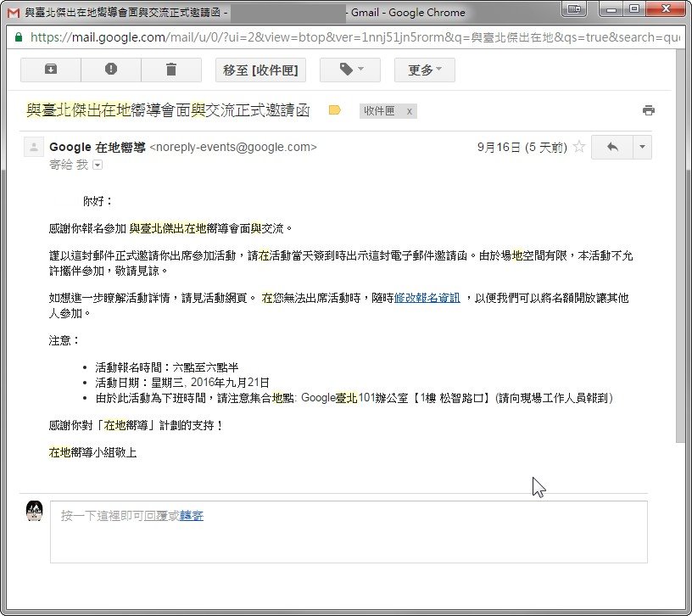692x616 pixels.
Task: Report this email as spam
Action: pyautogui.click(x=111, y=70)
